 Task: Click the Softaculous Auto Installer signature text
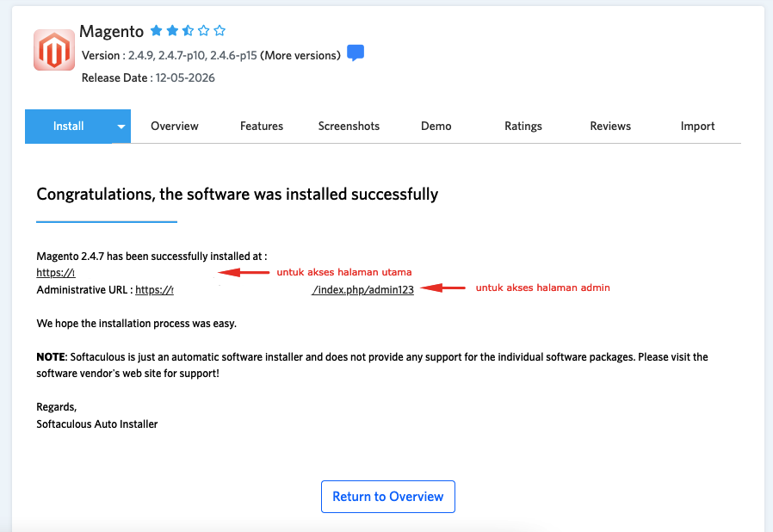point(97,424)
